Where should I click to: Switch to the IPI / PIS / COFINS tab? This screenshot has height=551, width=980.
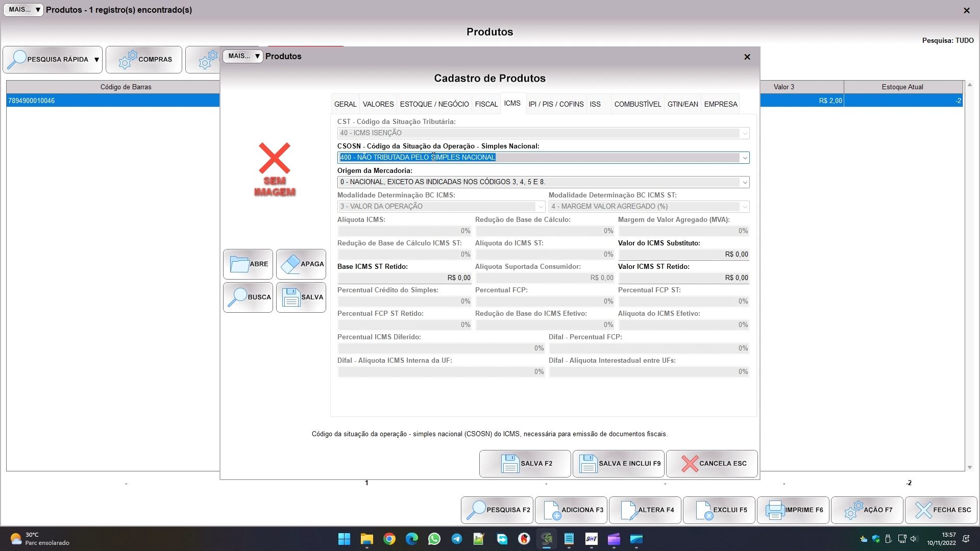pyautogui.click(x=556, y=104)
